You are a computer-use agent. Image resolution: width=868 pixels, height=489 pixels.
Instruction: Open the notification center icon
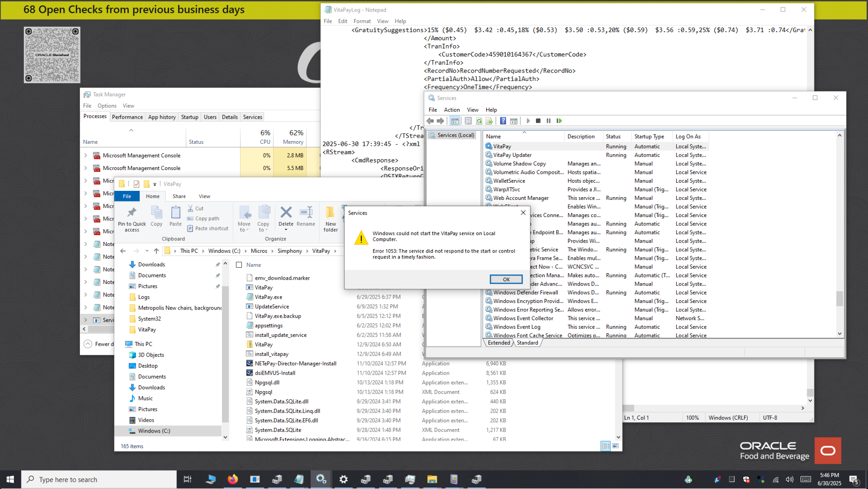[x=854, y=480]
